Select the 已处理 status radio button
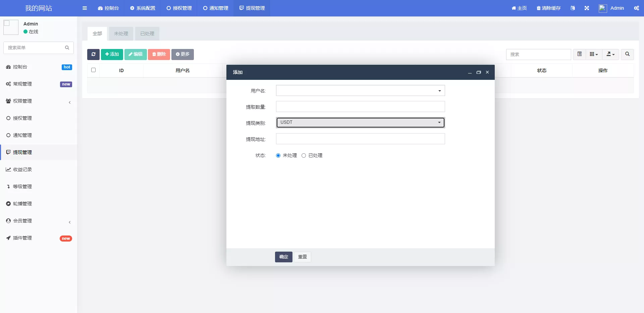The image size is (644, 313). point(304,155)
